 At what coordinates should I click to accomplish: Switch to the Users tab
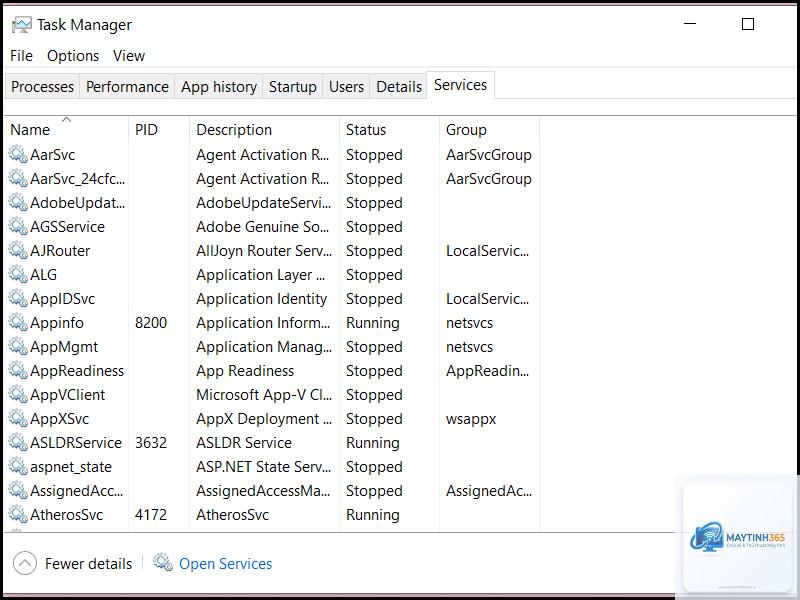tap(346, 87)
